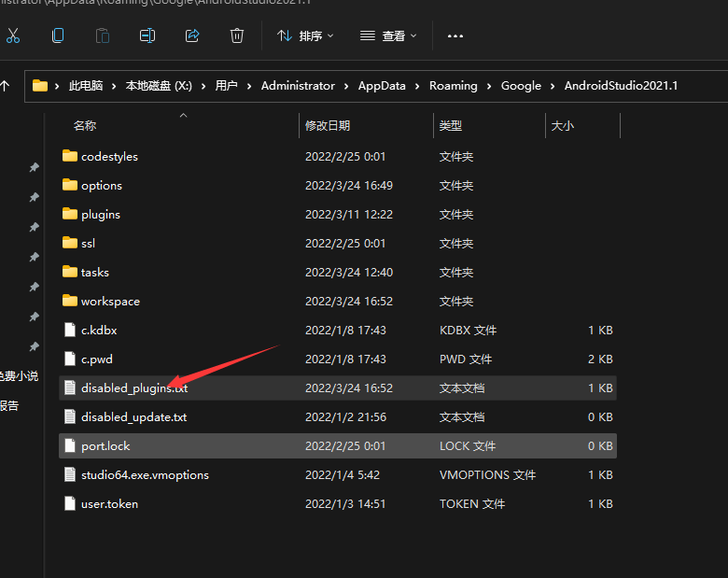Click the Copy icon in toolbar

(58, 35)
